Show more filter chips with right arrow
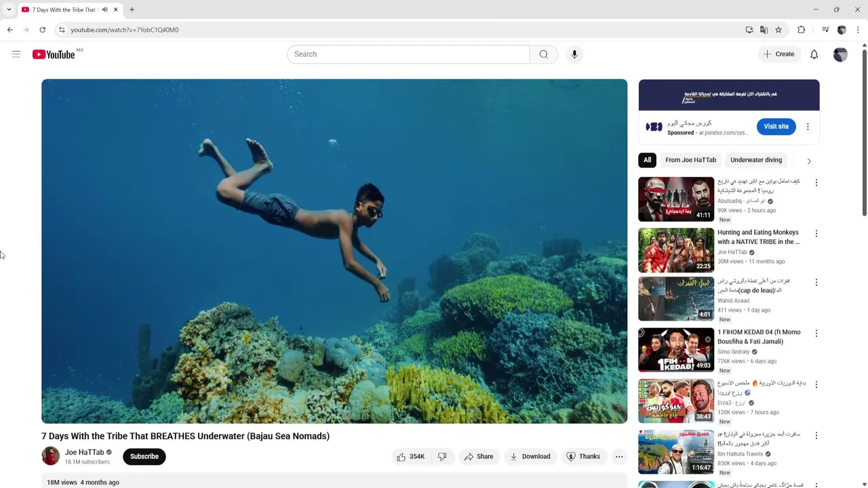Viewport: 868px width, 488px height. point(809,161)
